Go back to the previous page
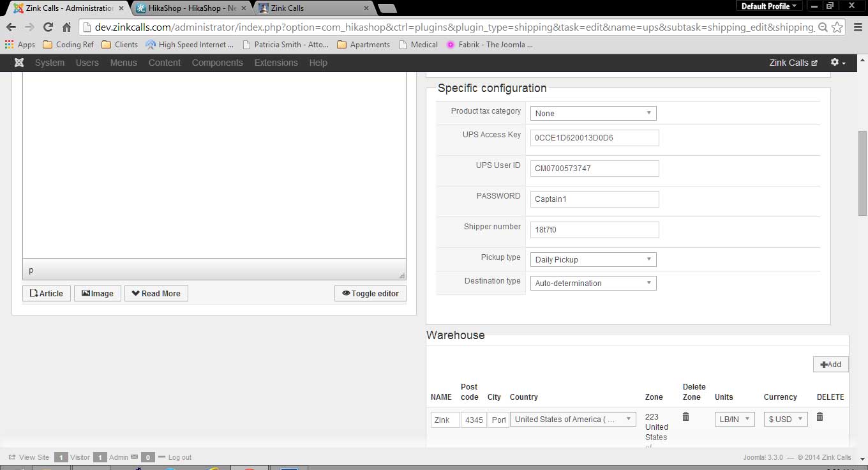 click(11, 27)
